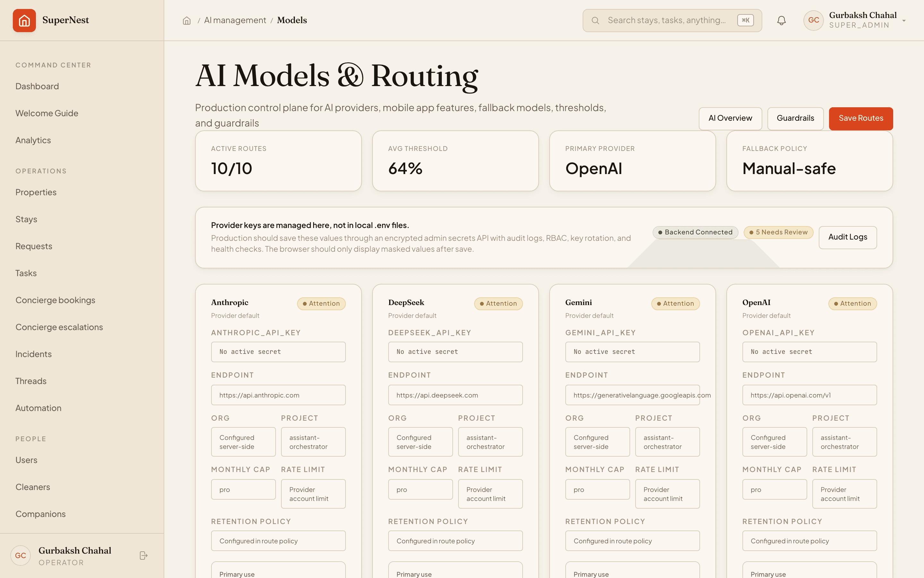
Task: Click Anthropic retention policy field
Action: tap(278, 541)
